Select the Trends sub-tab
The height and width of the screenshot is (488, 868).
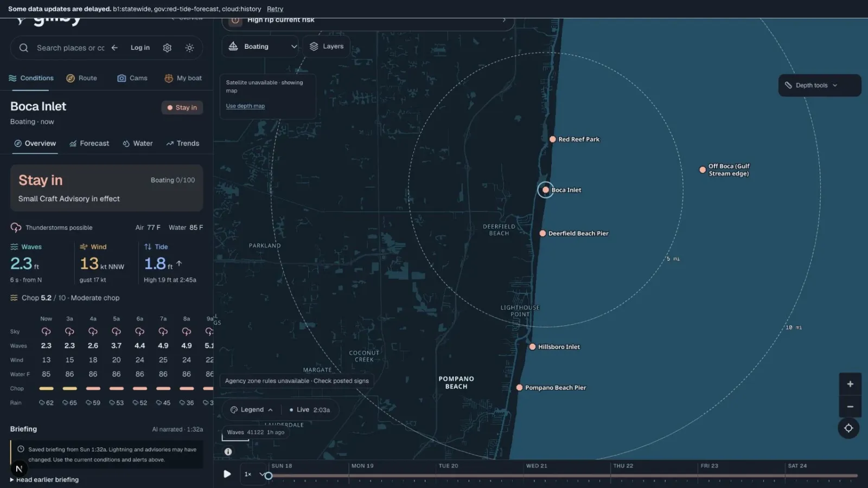pos(183,143)
